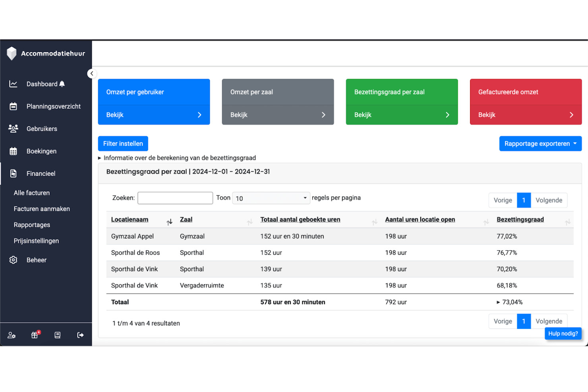This screenshot has height=392, width=588.
Task: Select the Gebruikers users icon
Action: pyautogui.click(x=13, y=128)
